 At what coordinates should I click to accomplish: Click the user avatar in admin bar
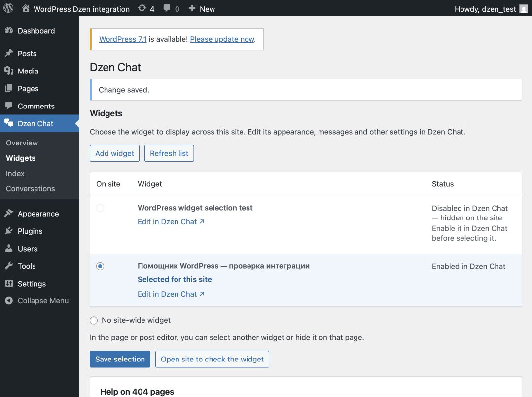click(524, 9)
